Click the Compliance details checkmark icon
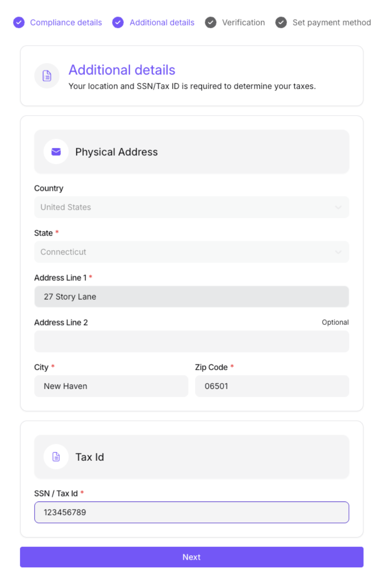The width and height of the screenshot is (387, 588). point(19,22)
